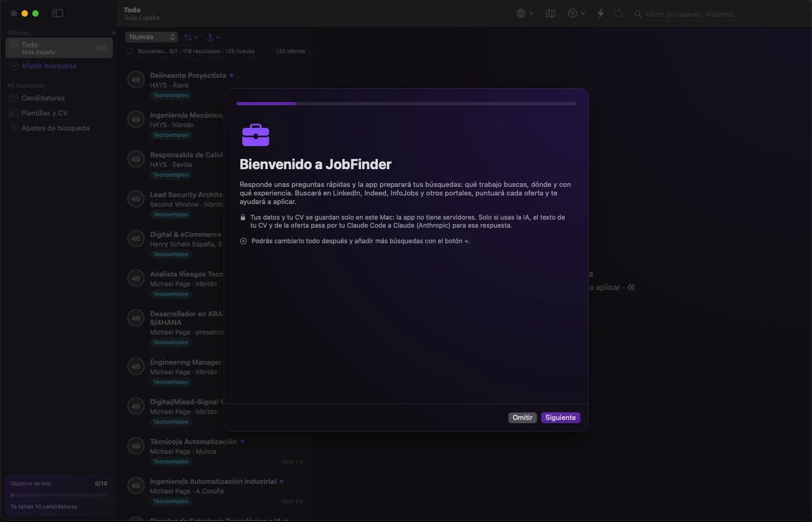Viewport: 812px width, 522px height.
Task: Select the Delineante Proyectista job offer
Action: tap(215, 85)
